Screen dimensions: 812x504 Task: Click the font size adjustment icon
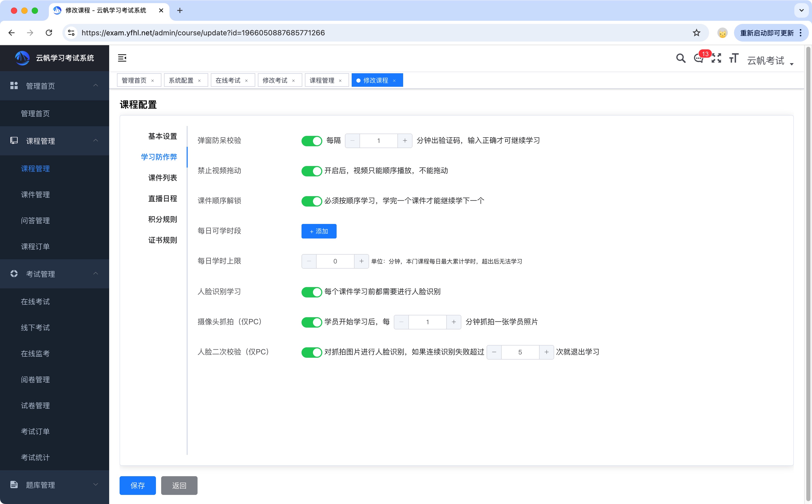[x=734, y=58]
